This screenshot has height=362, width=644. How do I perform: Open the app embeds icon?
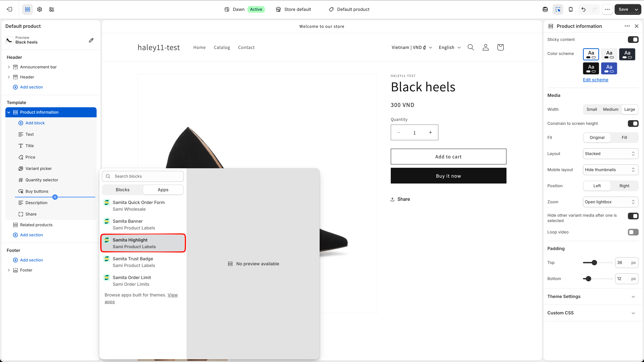pos(51,9)
